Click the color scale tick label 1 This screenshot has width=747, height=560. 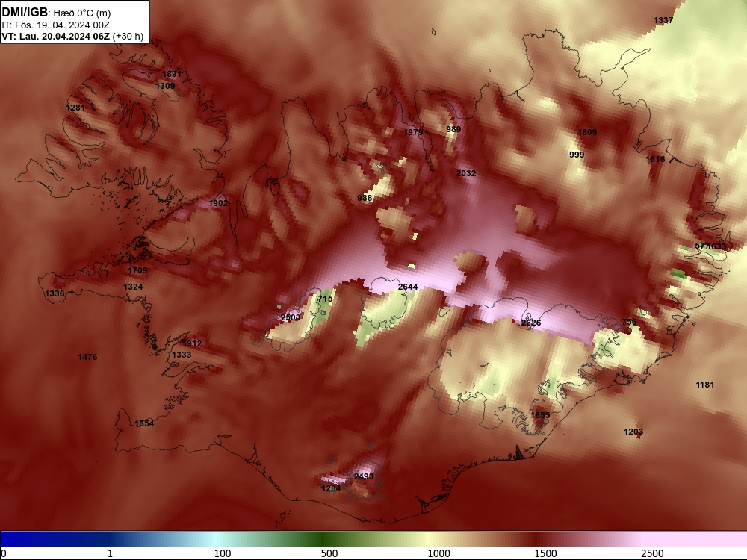click(x=110, y=553)
